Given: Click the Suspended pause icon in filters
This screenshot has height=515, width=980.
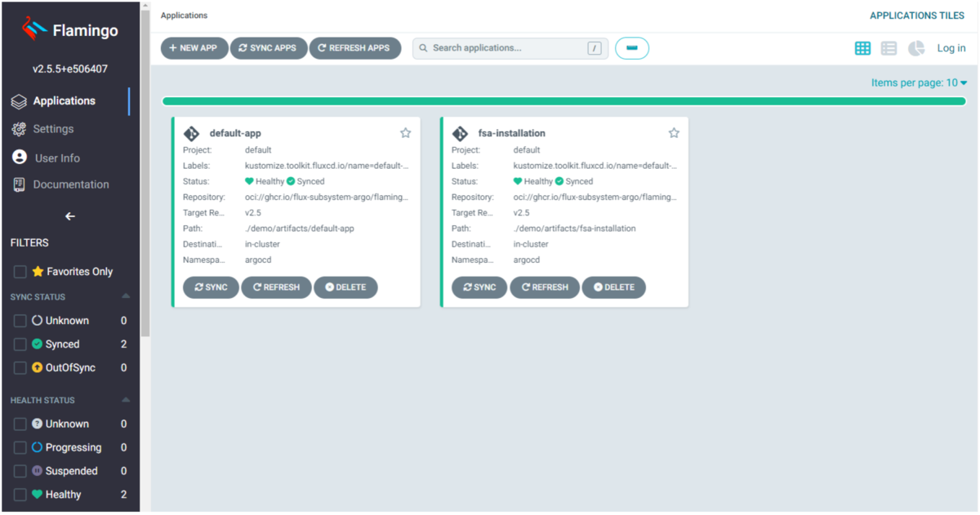Looking at the screenshot, I should tap(37, 471).
